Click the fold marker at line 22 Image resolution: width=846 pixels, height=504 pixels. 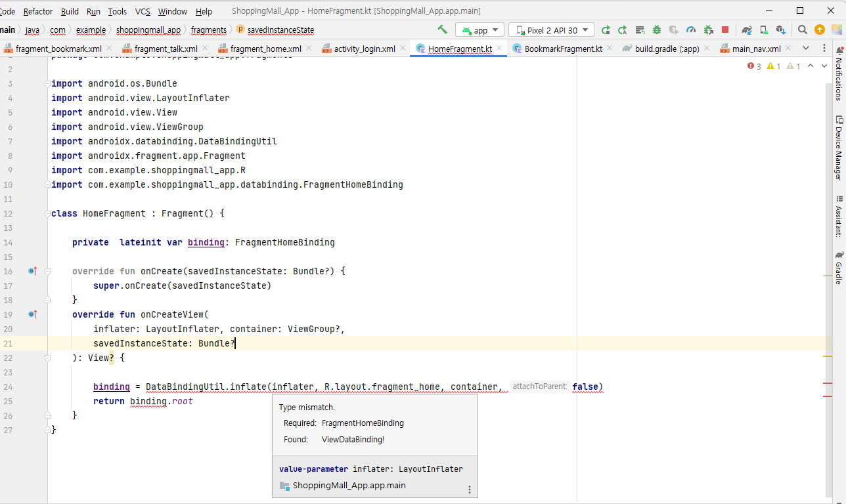(47, 358)
